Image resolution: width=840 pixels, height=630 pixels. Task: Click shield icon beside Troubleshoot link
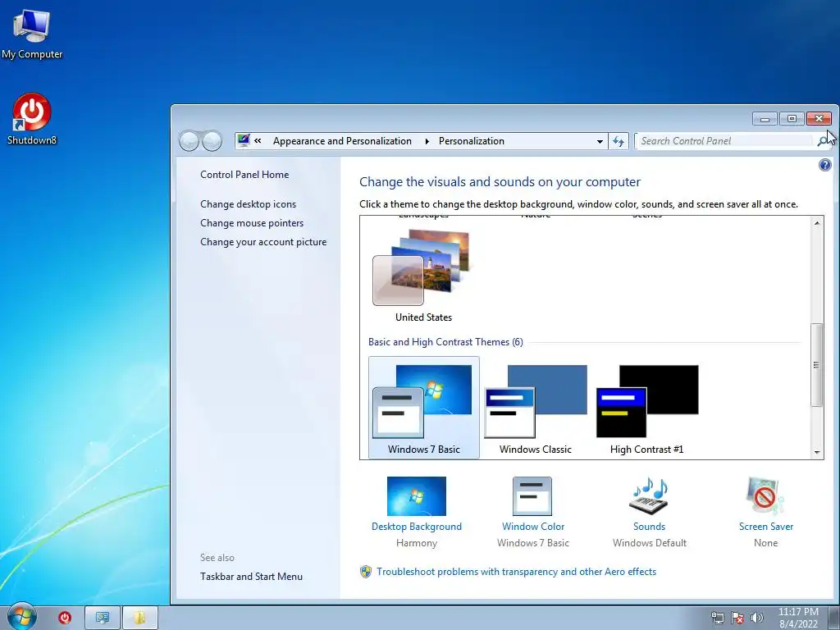click(366, 572)
